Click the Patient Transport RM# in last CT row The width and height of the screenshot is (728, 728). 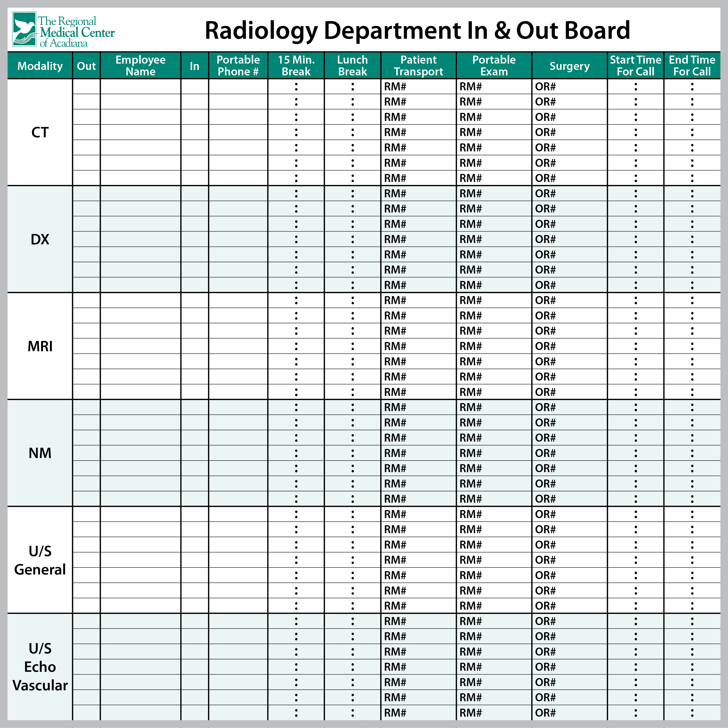click(x=395, y=178)
